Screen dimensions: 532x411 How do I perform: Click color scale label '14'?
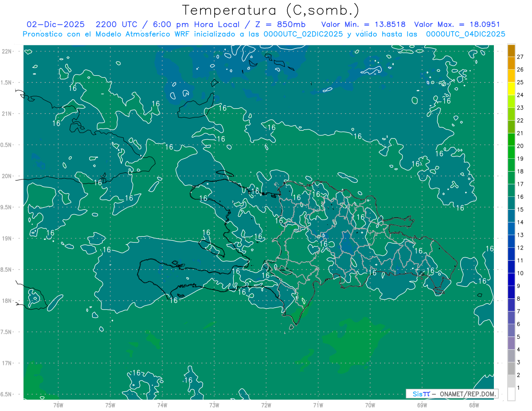tap(520, 222)
